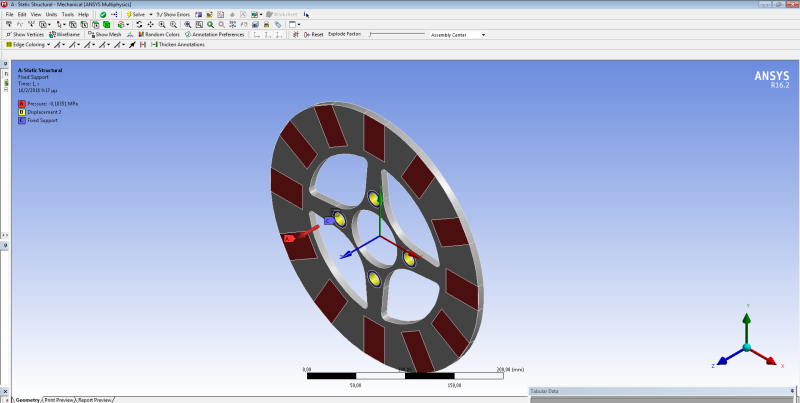This screenshot has width=800, height=403.
Task: Toggle Wireframe display mode
Action: [x=65, y=35]
